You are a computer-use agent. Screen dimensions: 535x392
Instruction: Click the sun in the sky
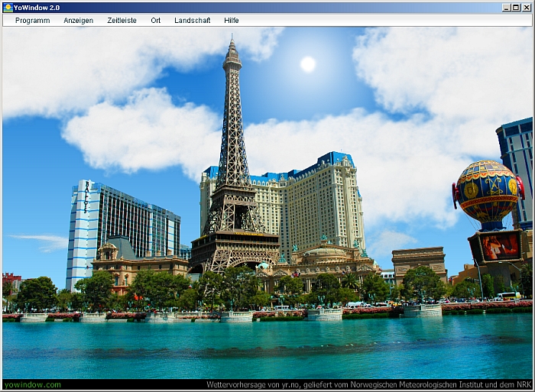point(308,64)
